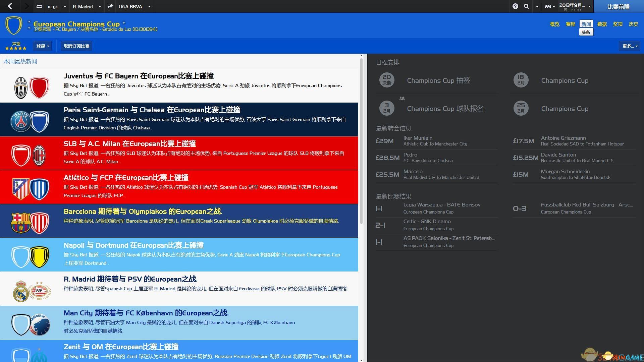
Task: Open the Paris Saint-Germain 与 Chelsea headline
Action: [152, 110]
